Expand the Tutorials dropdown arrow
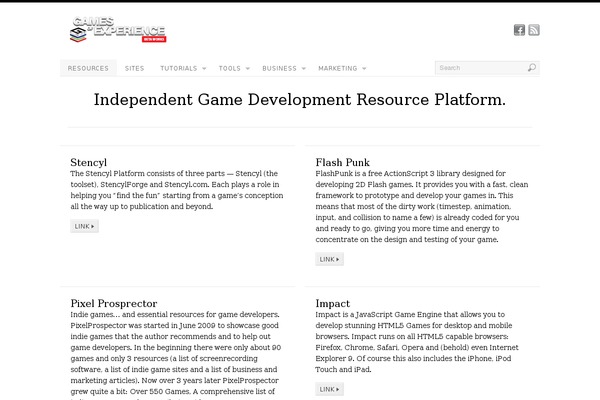Image resolution: width=600 pixels, height=400 pixels. coord(204,69)
